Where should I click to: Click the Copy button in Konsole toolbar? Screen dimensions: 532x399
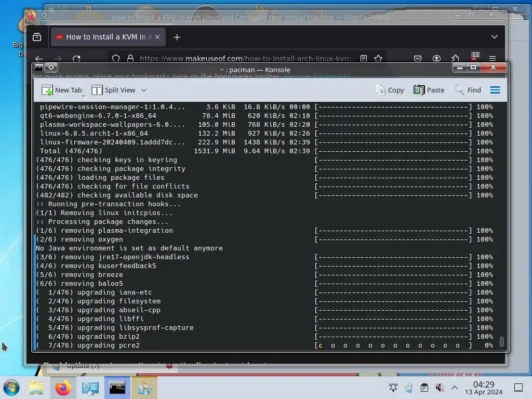390,90
